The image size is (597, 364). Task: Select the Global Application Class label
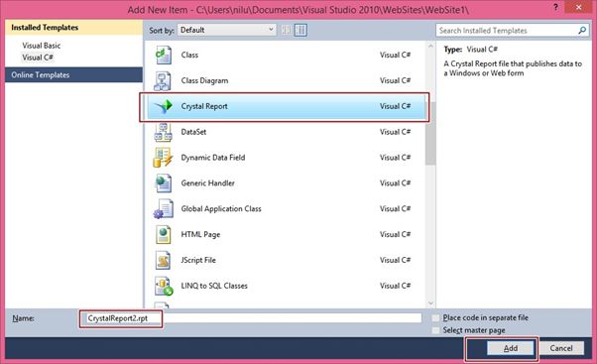pyautogui.click(x=221, y=209)
